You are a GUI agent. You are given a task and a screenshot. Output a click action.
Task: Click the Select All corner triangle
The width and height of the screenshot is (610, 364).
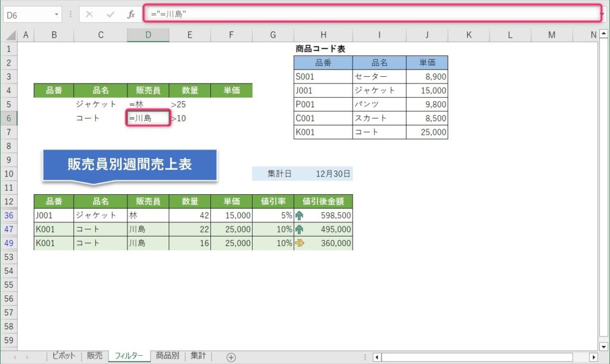9,36
